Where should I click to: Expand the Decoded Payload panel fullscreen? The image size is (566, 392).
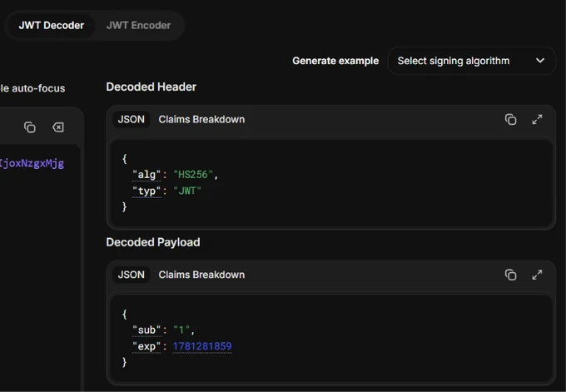(537, 275)
